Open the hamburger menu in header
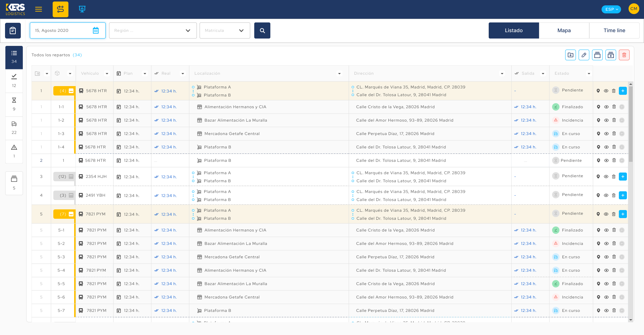644x335 pixels. (39, 9)
